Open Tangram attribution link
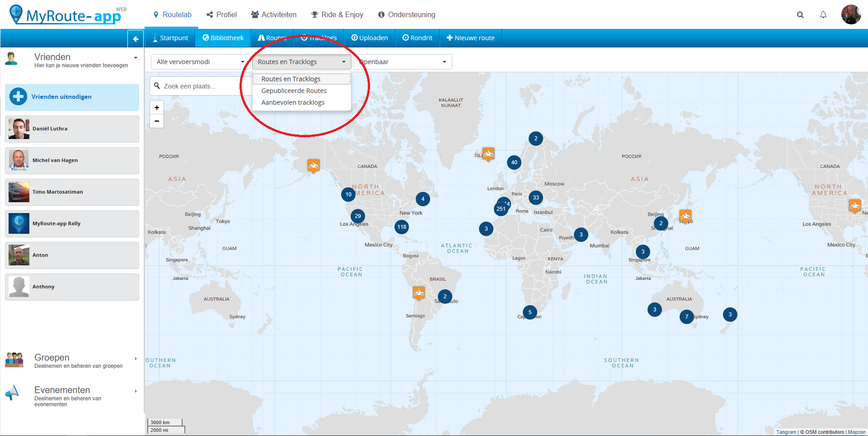Image resolution: width=868 pixels, height=436 pixels. pos(786,432)
